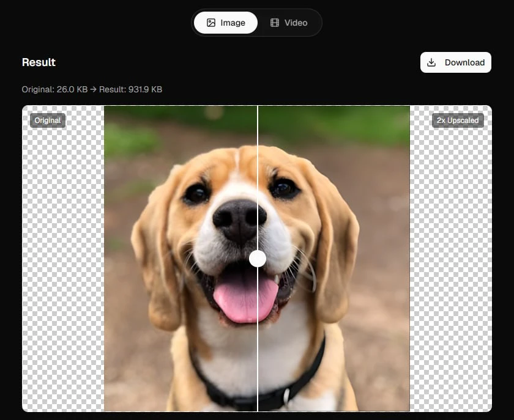
Task: Click the left transparent checkerboard area
Action: (x=63, y=259)
